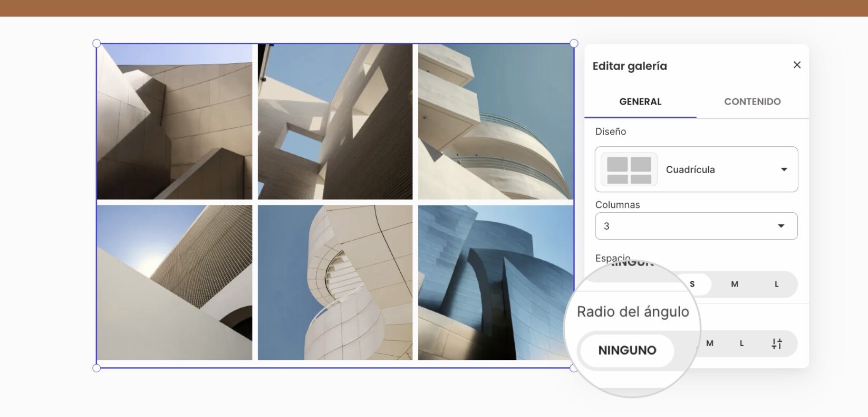Click the Columnas label

click(x=618, y=205)
